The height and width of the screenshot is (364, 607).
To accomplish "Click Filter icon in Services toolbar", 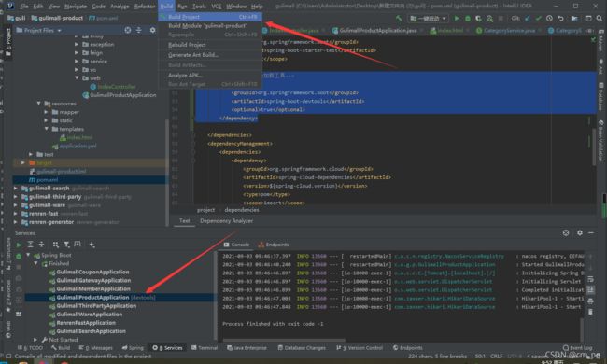I will coord(66,245).
